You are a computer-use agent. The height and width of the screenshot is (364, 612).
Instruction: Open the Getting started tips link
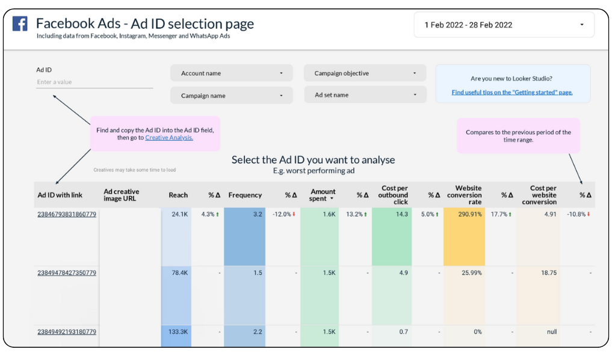pyautogui.click(x=512, y=93)
